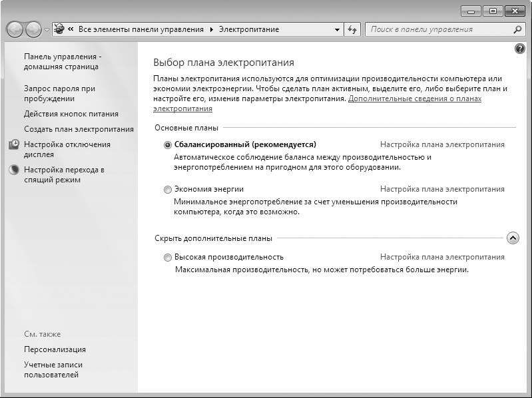Click the 'Экономия энергии' plan label

pos(208,189)
